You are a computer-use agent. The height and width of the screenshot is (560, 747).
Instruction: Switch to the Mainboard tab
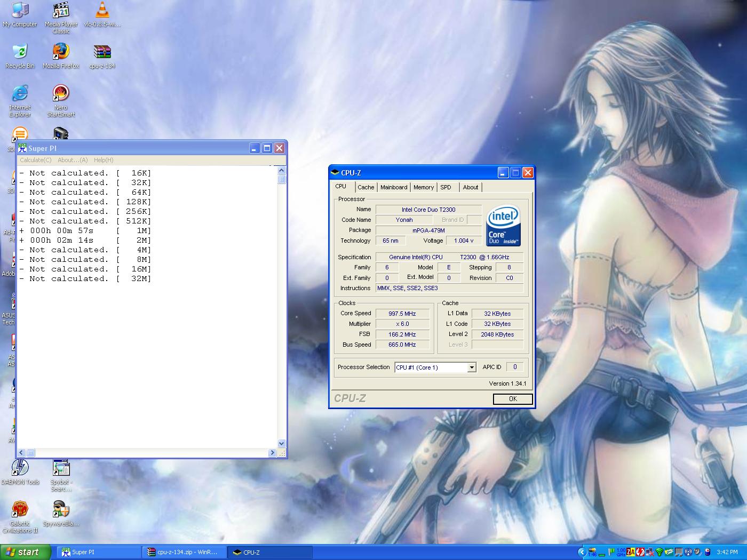pos(394,187)
